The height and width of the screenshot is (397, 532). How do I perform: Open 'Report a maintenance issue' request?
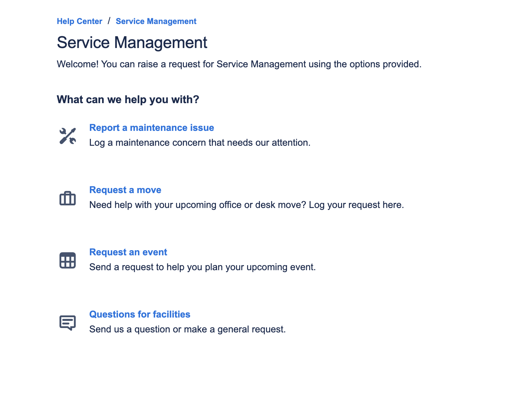(151, 128)
